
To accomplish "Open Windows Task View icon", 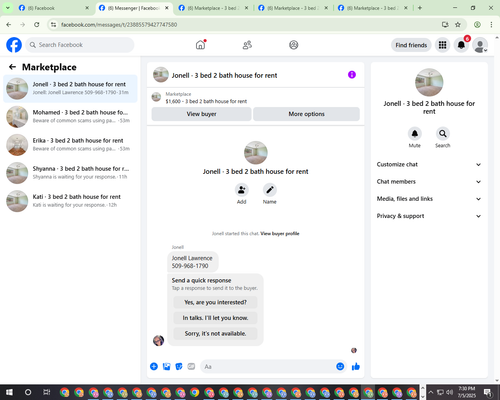I will [x=47, y=392].
